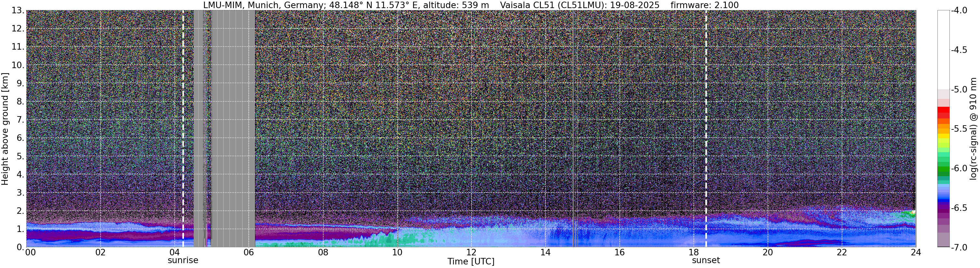The width and height of the screenshot is (980, 268).
Task: Click the '13.' height axis tick label
Action: 18,10
